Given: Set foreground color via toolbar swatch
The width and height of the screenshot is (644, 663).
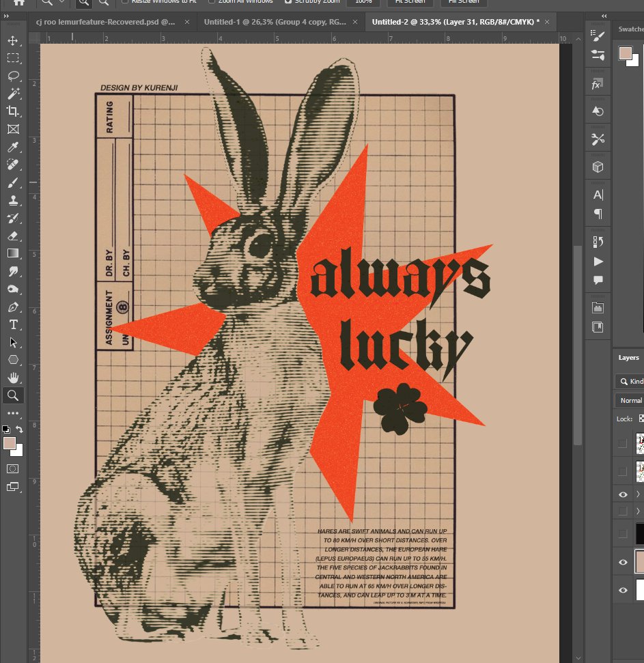Looking at the screenshot, I should pos(10,444).
